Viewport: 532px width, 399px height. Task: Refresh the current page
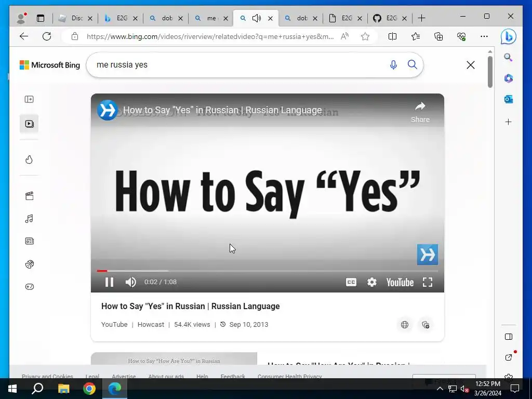[47, 36]
